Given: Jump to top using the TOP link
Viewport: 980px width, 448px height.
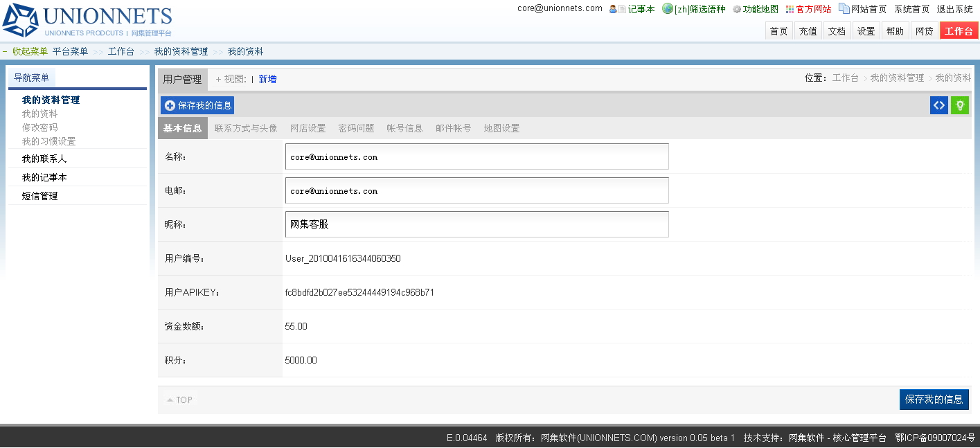Looking at the screenshot, I should click(x=180, y=400).
